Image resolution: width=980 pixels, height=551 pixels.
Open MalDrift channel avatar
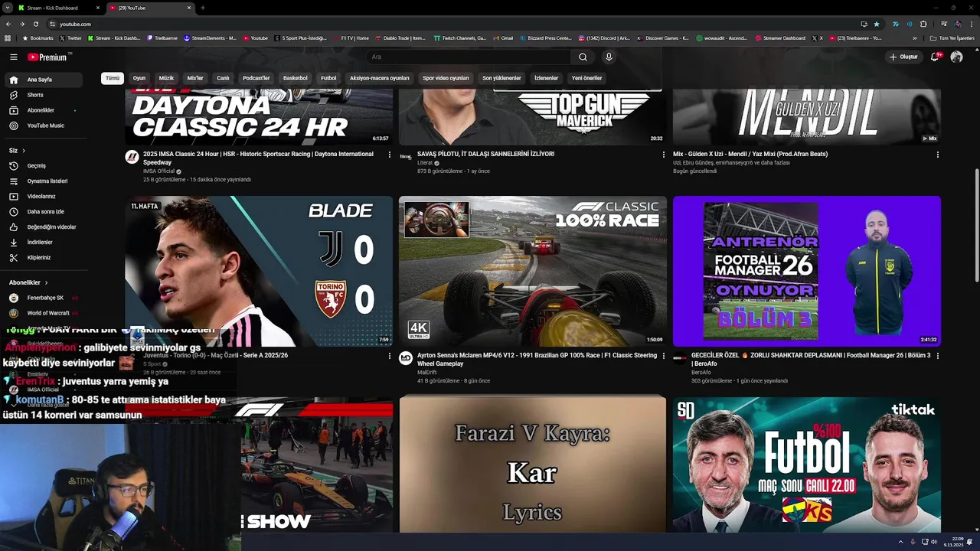406,358
